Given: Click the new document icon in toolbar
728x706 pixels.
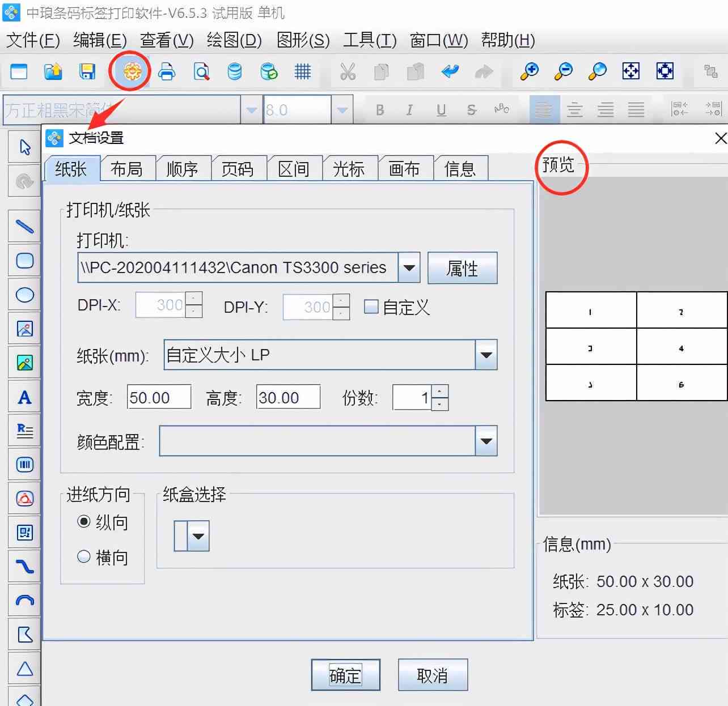Looking at the screenshot, I should (19, 71).
